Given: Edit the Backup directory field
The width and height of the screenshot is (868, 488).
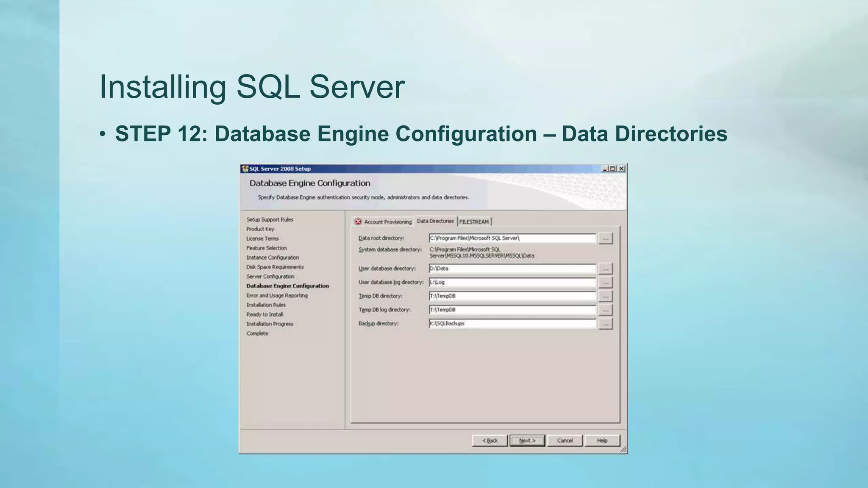Looking at the screenshot, I should coord(512,323).
